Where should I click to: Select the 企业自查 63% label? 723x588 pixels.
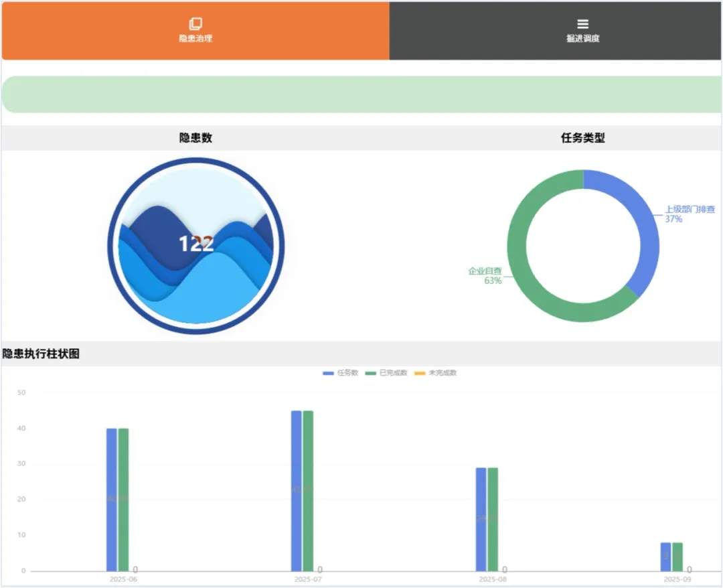point(485,276)
